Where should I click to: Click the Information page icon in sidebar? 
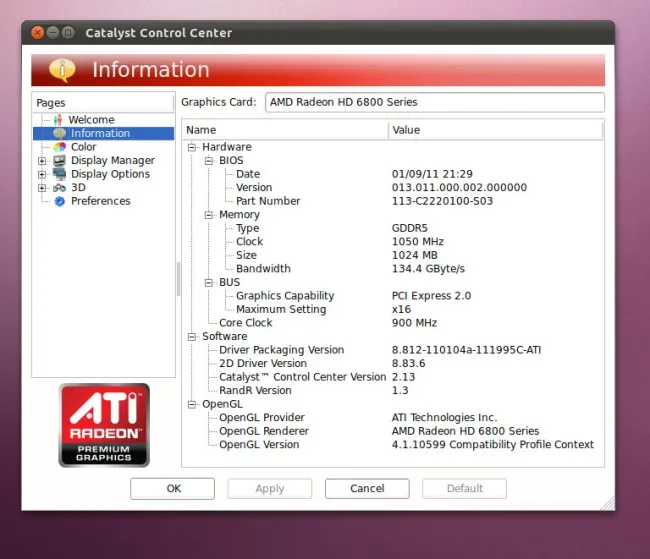(x=60, y=133)
